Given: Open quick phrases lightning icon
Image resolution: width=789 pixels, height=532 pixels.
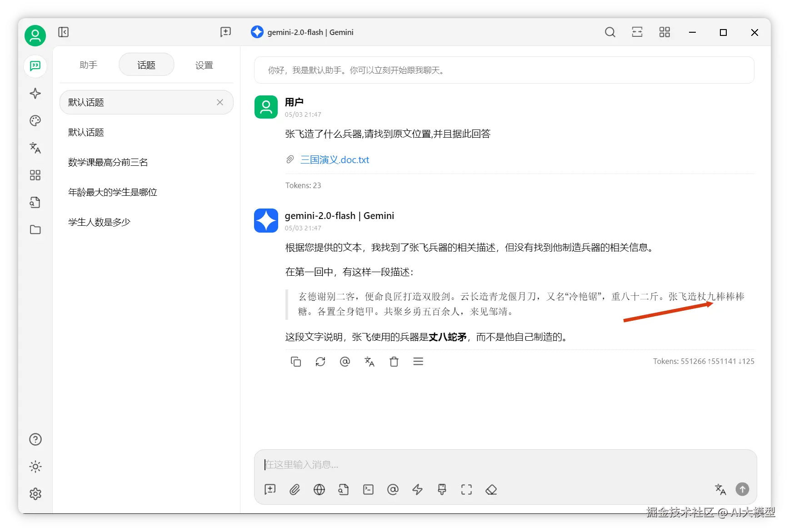Looking at the screenshot, I should (x=417, y=489).
